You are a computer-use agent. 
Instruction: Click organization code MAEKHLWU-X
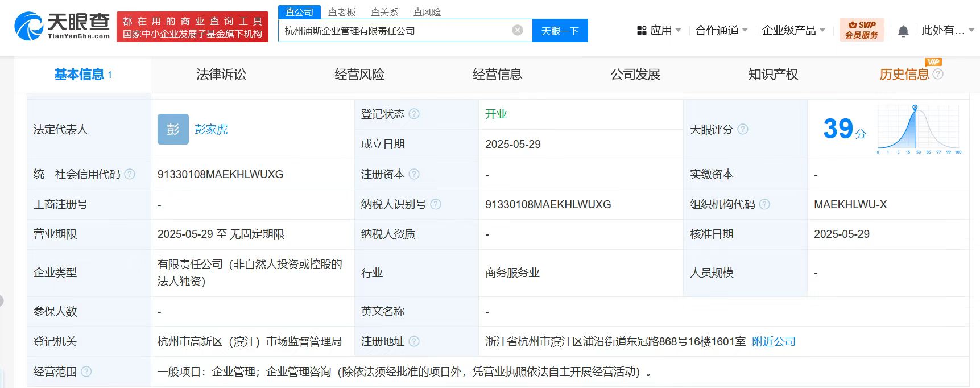tap(850, 204)
